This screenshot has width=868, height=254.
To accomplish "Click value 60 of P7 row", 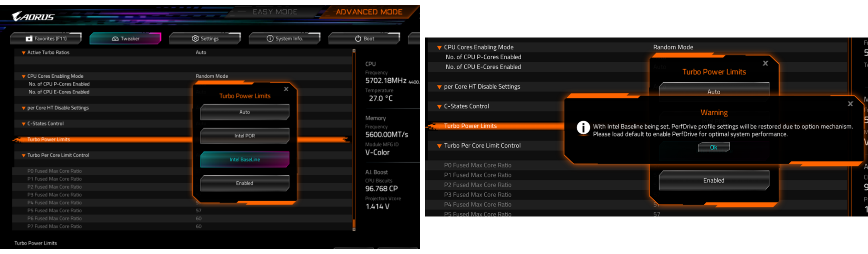I will tap(199, 226).
